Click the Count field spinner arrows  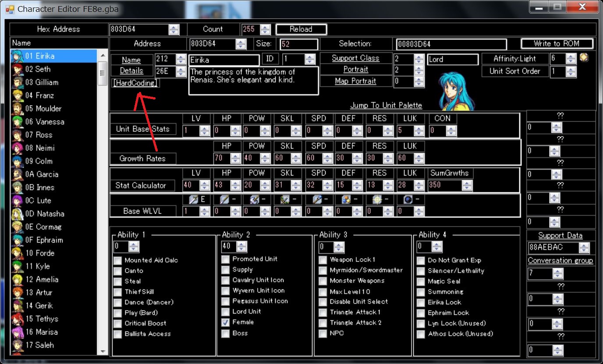(265, 30)
